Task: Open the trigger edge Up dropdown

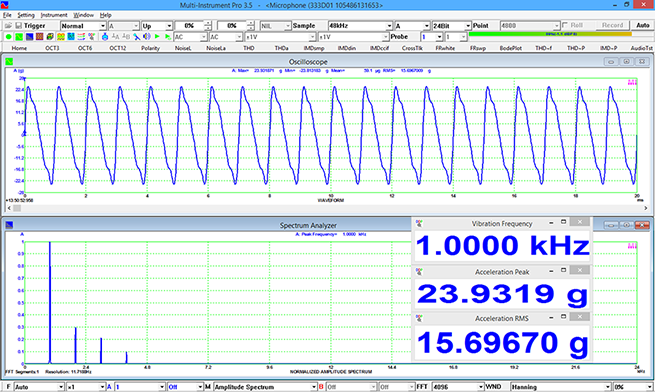Action: [x=157, y=26]
